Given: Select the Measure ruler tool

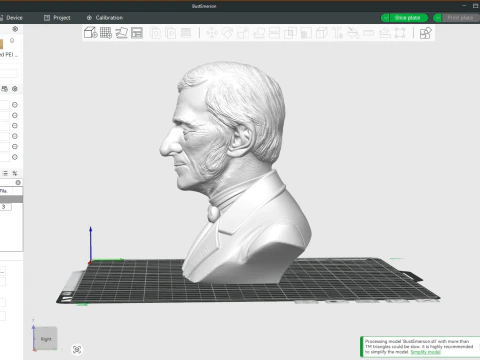Looking at the screenshot, I should tap(369, 33).
